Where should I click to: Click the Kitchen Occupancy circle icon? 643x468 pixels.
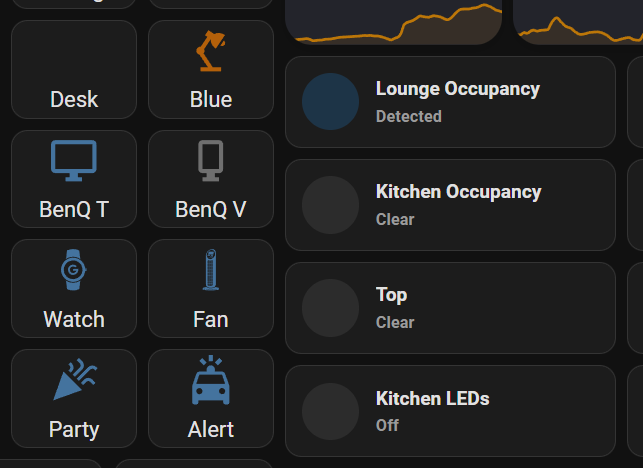[330, 205]
